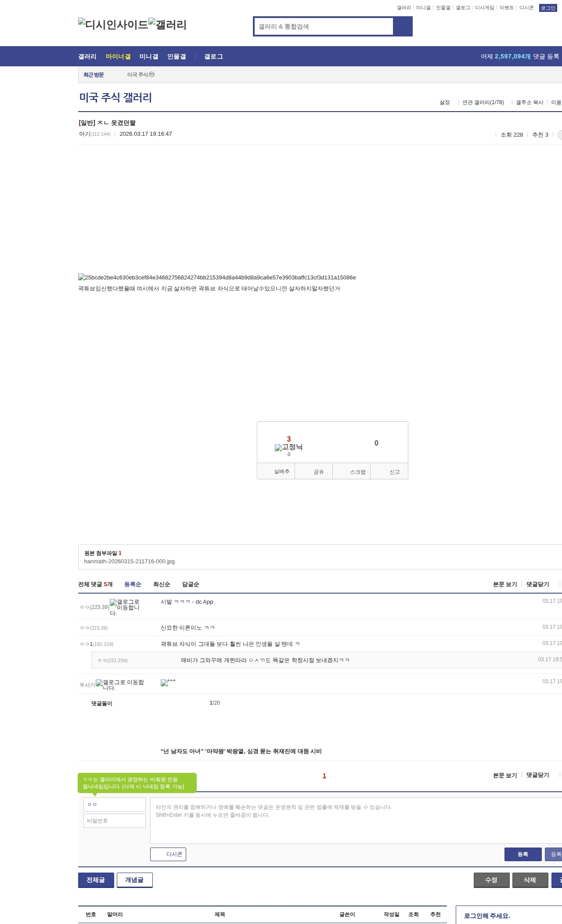Viewport: 562px width, 924px height.
Task: Sort comments by 최신순
Action: pos(162,584)
